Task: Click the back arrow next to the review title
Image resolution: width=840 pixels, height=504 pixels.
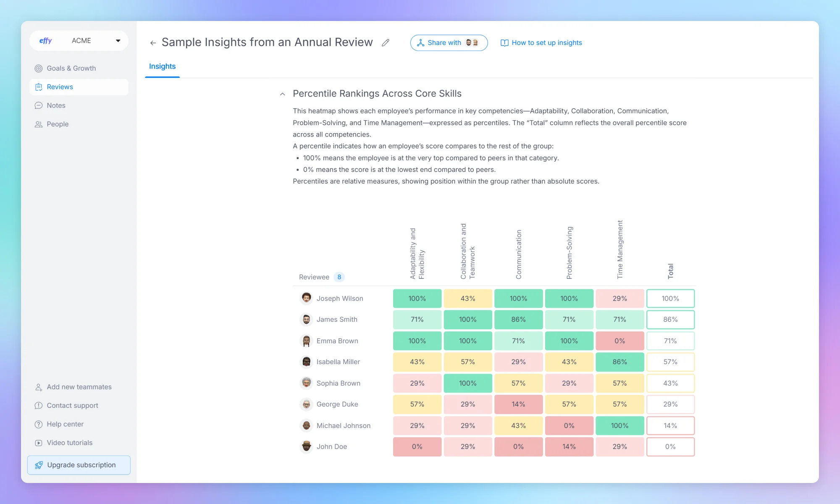Action: pyautogui.click(x=153, y=42)
